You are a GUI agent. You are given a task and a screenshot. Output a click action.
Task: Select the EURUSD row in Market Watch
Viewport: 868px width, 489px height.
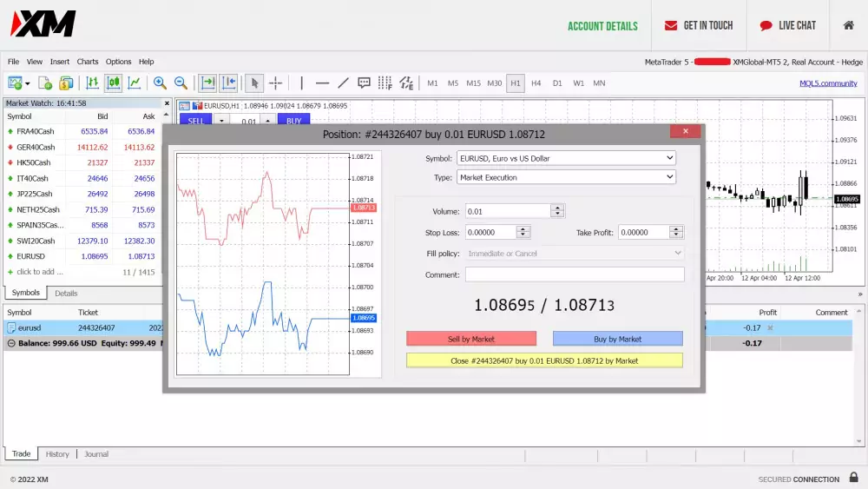82,256
